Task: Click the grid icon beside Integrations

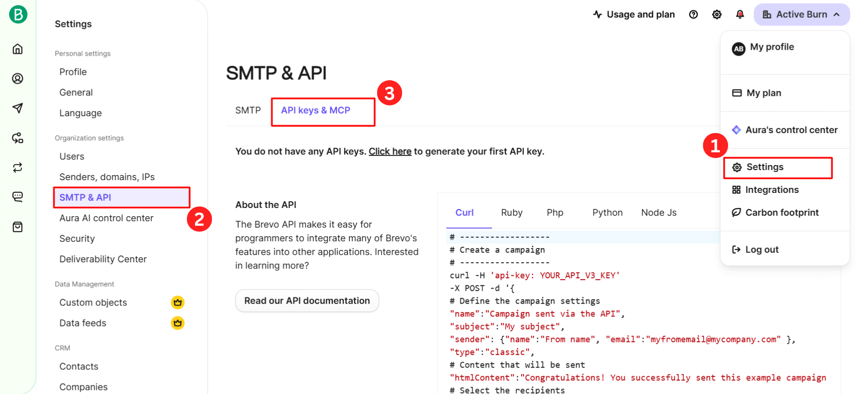Action: pos(736,190)
